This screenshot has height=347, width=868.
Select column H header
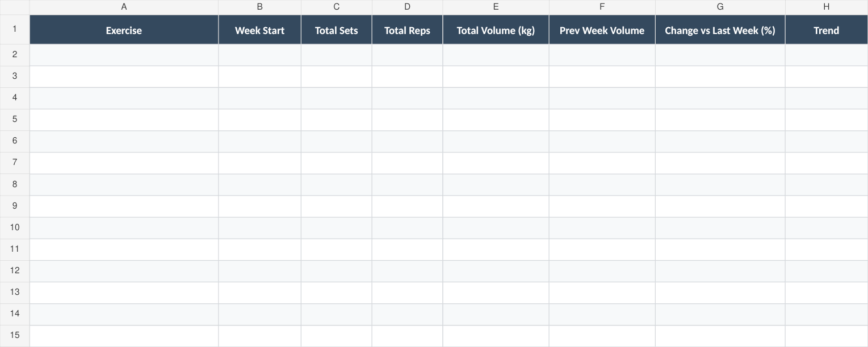pyautogui.click(x=826, y=7)
